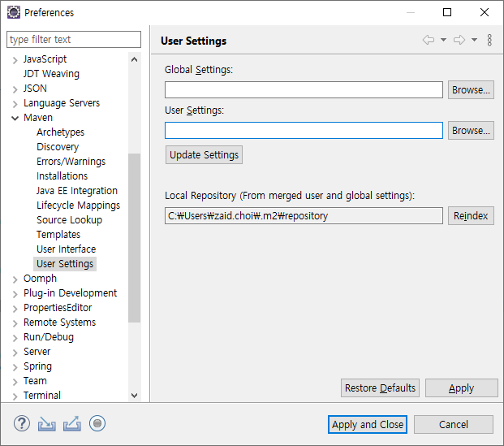
Task: Open the Help question mark icon
Action: coord(22,424)
